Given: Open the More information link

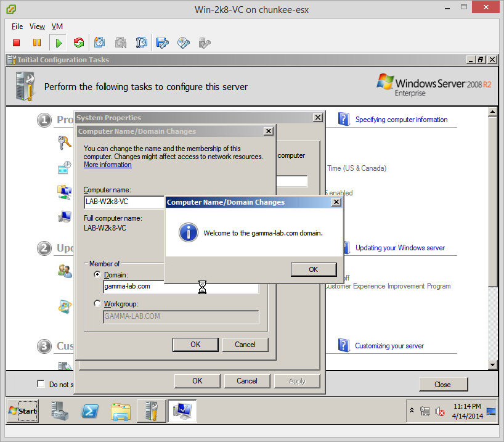Looking at the screenshot, I should 107,165.
